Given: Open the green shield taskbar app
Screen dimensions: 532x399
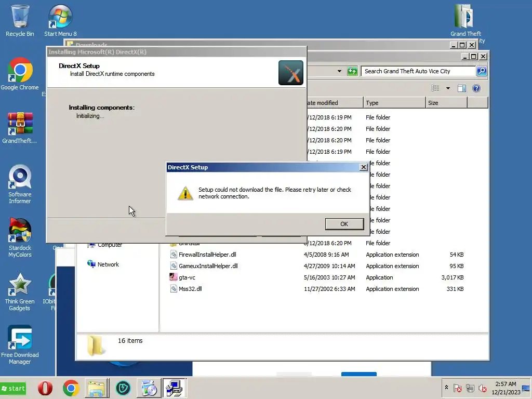Looking at the screenshot, I should pyautogui.click(x=123, y=388).
